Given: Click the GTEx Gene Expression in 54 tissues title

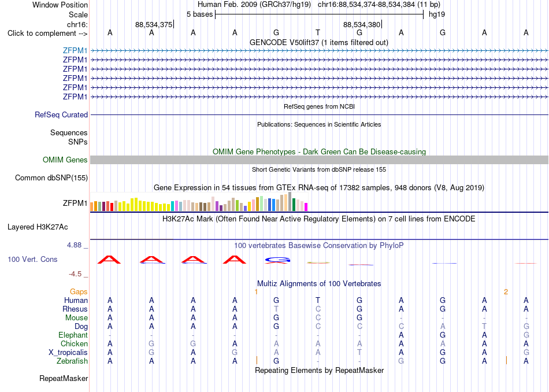Looking at the screenshot, I should point(319,188).
